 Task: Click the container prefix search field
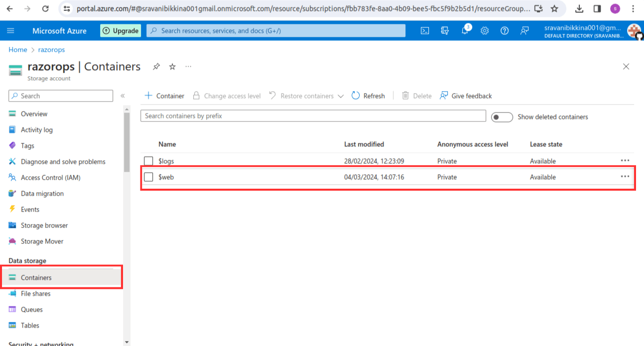[x=313, y=115]
